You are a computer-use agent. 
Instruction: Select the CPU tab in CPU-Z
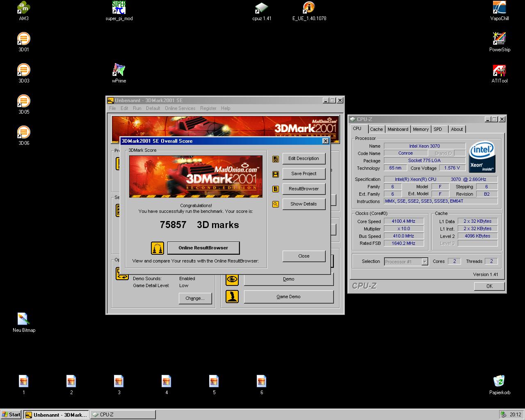coord(358,129)
